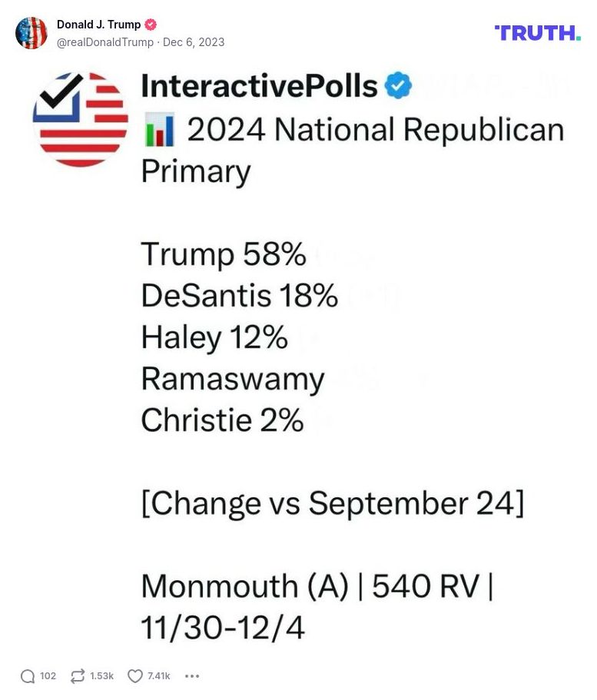This screenshot has width=597, height=700.
Task: Open the Donald J. Trump display name link
Action: pyautogui.click(x=99, y=25)
